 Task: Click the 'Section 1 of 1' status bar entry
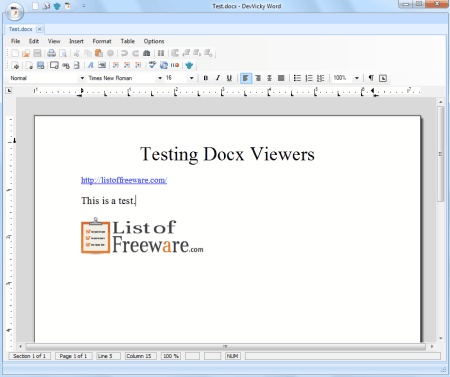(29, 356)
